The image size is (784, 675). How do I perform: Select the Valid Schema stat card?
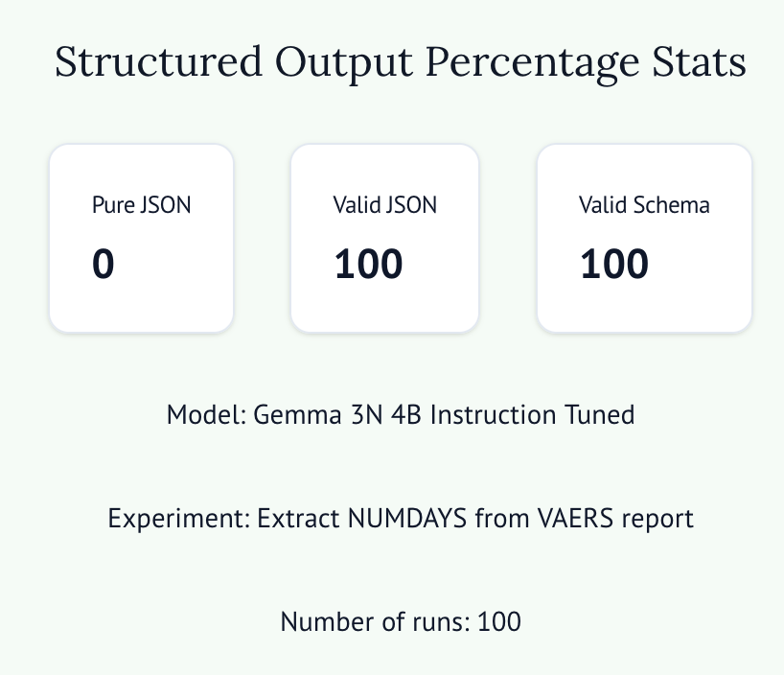[x=644, y=238]
